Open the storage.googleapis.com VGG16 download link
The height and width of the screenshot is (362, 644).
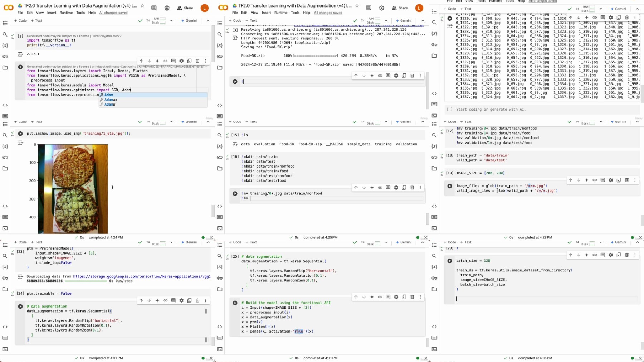(142, 276)
